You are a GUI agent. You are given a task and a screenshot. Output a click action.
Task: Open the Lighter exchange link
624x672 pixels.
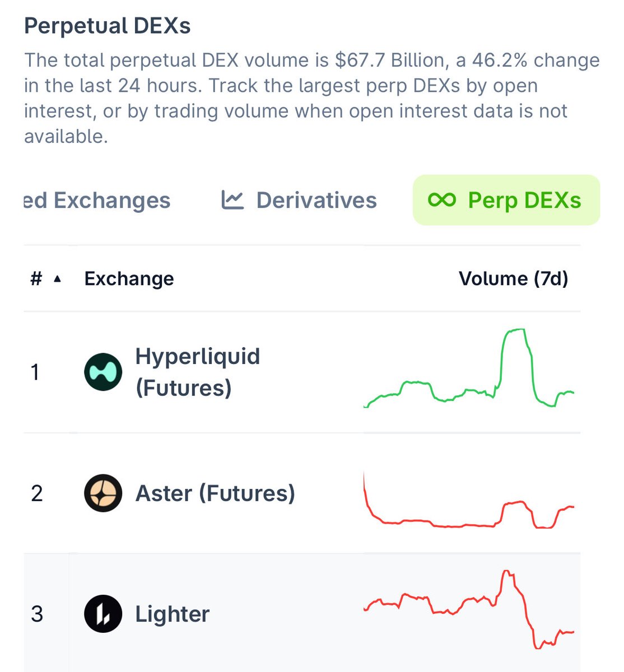tap(172, 614)
